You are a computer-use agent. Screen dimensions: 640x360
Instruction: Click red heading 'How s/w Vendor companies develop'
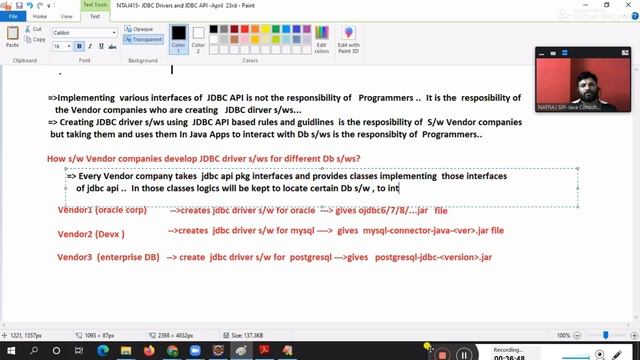click(x=204, y=159)
